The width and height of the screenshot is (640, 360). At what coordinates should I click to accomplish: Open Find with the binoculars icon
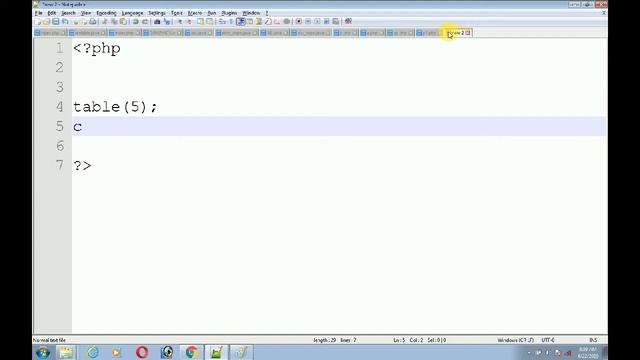(x=158, y=21)
